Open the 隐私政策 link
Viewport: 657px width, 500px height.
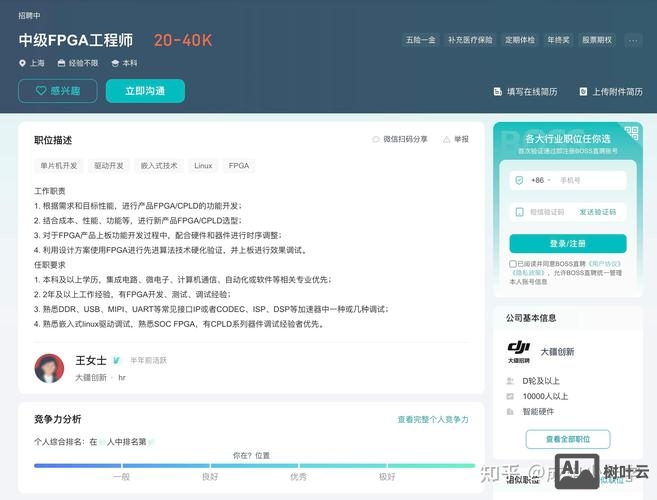tap(528, 272)
